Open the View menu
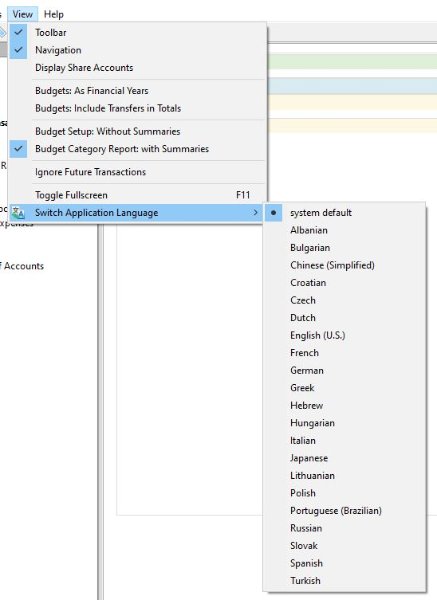Screen dimensions: 437x600 tap(23, 14)
